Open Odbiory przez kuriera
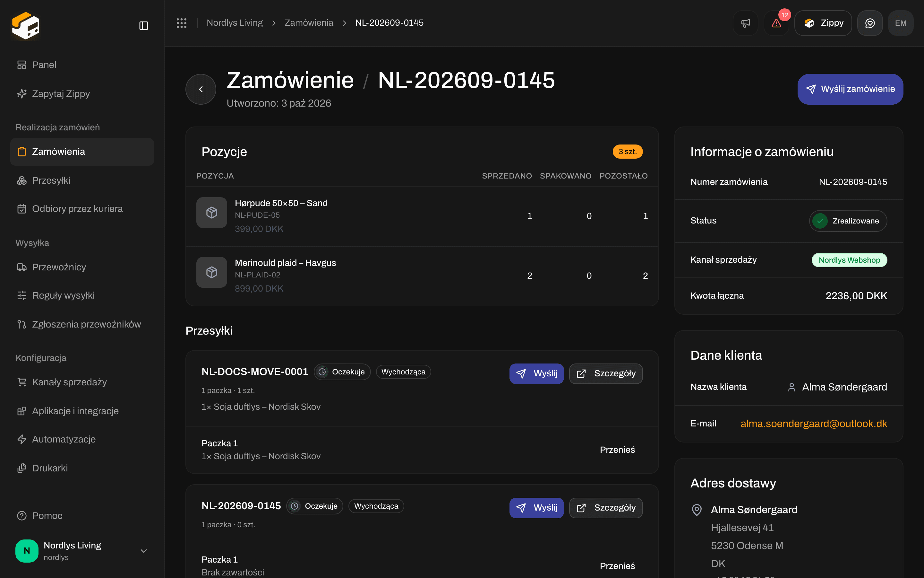Screen dimensions: 924x578 [x=82, y=209]
